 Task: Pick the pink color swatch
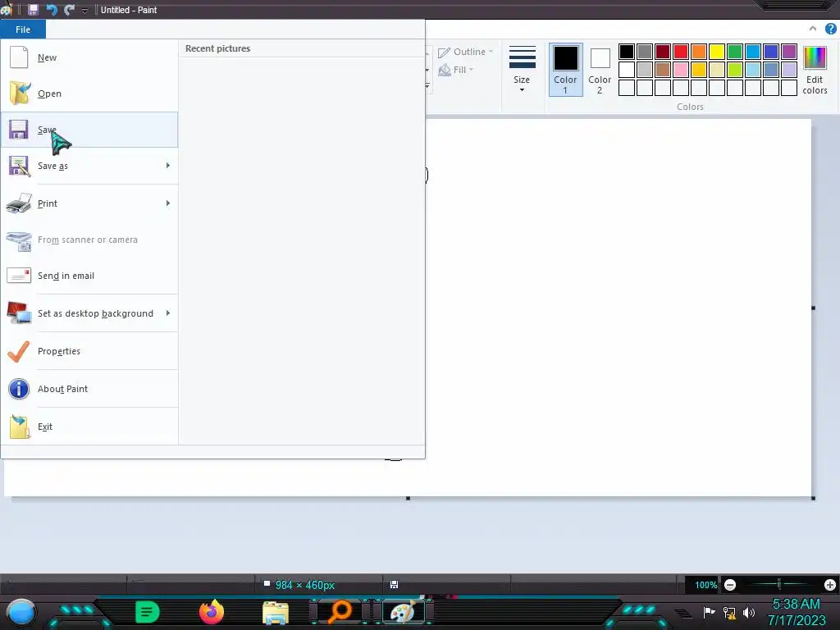[681, 70]
